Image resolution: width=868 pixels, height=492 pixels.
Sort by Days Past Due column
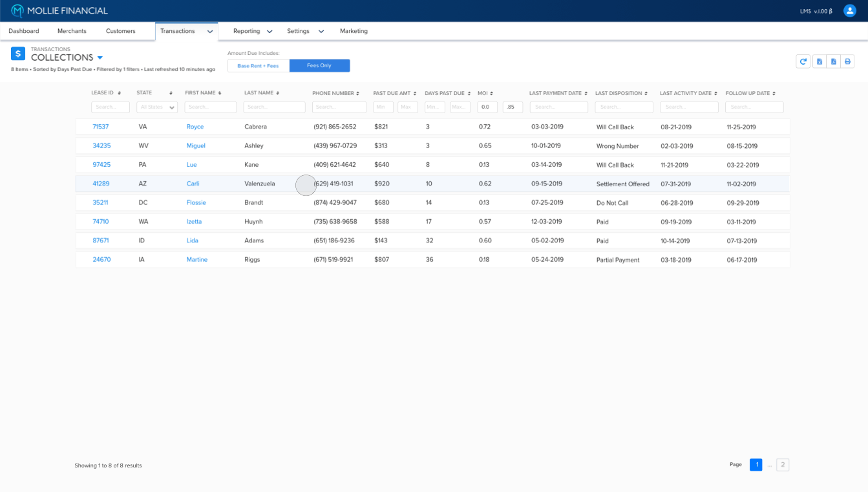(469, 93)
